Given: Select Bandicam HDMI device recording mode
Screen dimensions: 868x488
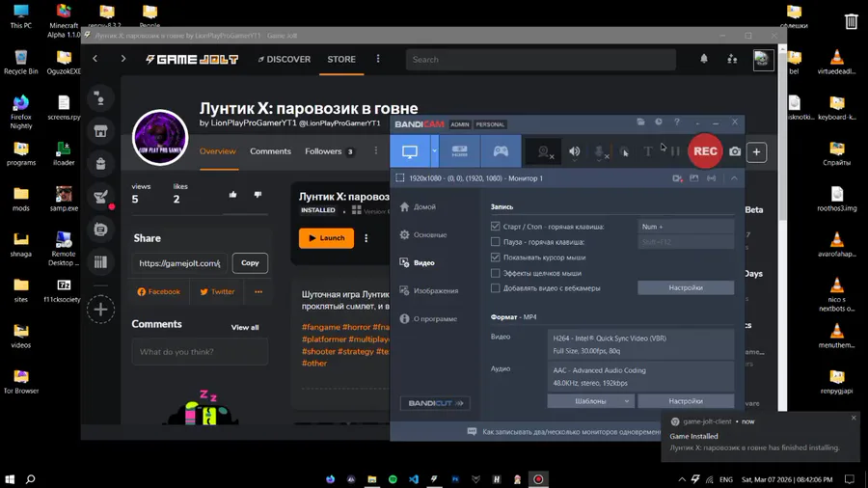Looking at the screenshot, I should click(x=459, y=151).
